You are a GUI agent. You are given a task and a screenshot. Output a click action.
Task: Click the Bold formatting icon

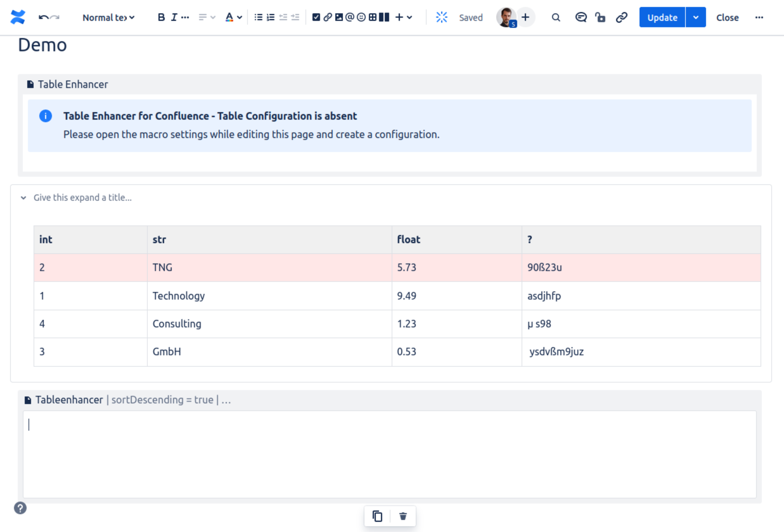tap(159, 17)
